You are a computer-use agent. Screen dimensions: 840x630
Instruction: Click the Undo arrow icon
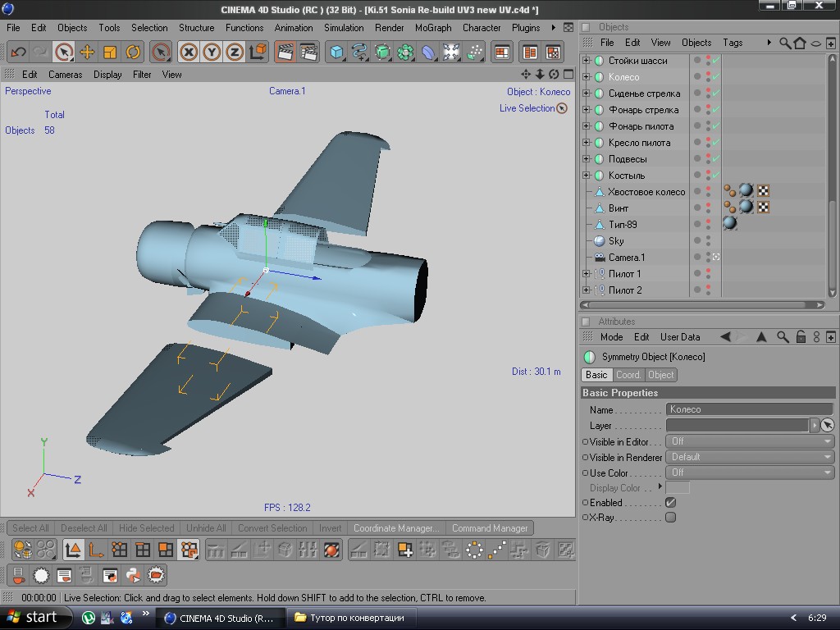coord(18,52)
